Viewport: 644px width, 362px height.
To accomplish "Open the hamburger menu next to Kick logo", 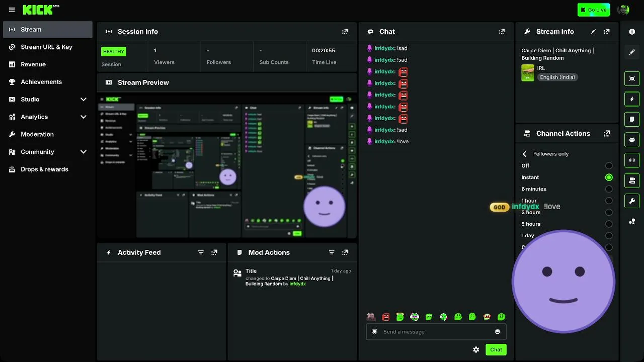I will 12,10.
